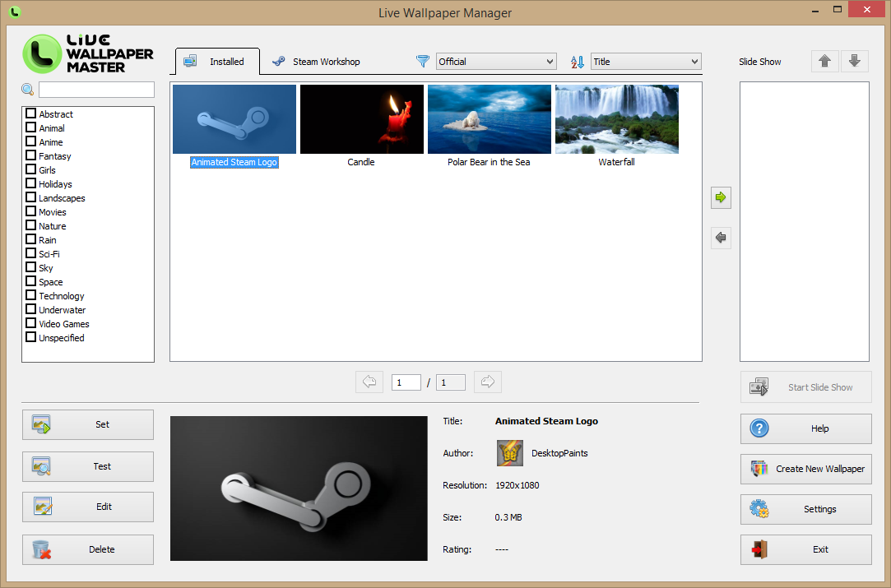Click the search text field
Image resolution: width=891 pixels, height=588 pixels.
pyautogui.click(x=96, y=89)
